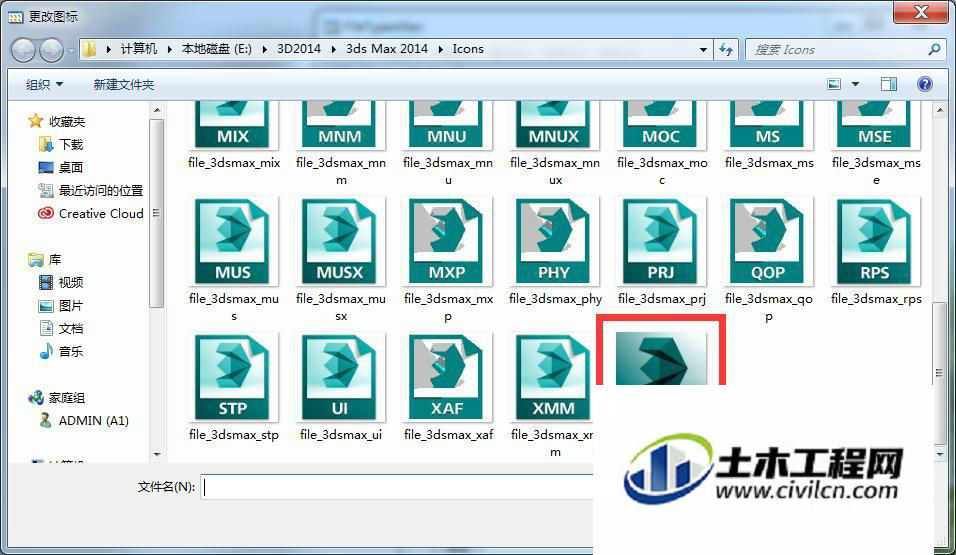Select the unlabeled 3ds Max logo icon

[662, 359]
